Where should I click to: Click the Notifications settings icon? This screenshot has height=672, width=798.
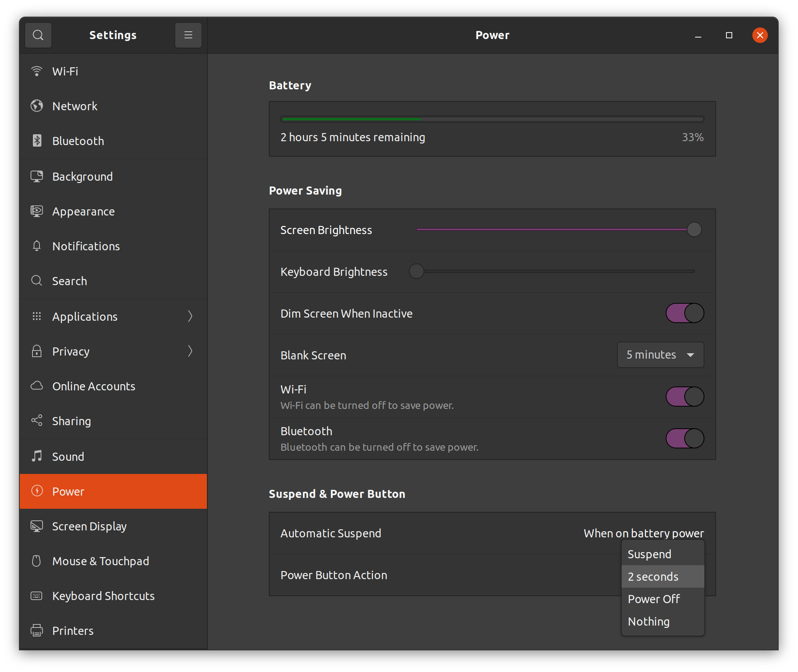click(37, 246)
